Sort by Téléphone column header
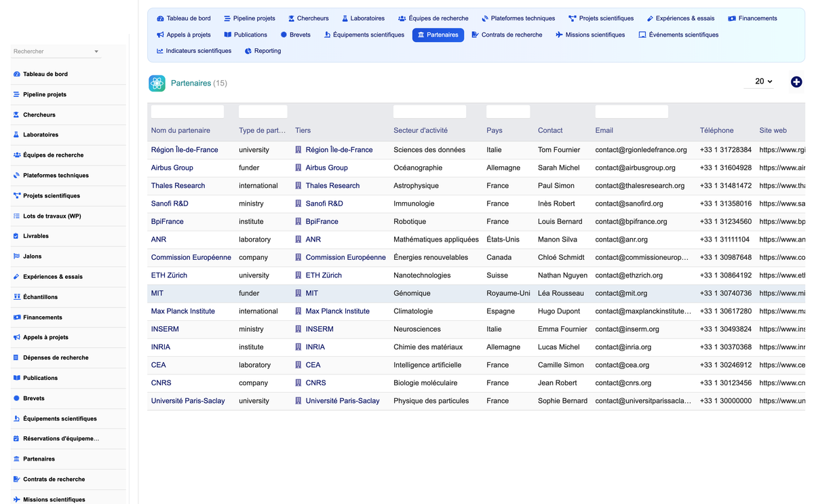This screenshot has height=504, width=814. click(717, 130)
